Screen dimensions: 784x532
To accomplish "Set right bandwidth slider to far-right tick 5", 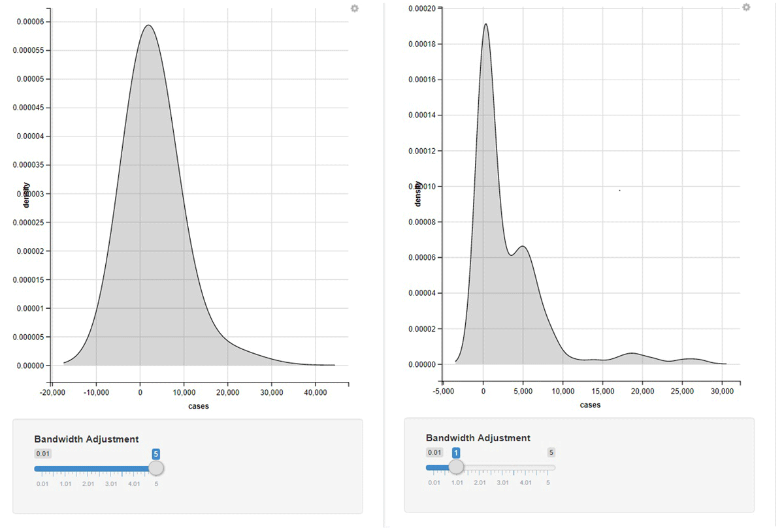I will point(548,467).
